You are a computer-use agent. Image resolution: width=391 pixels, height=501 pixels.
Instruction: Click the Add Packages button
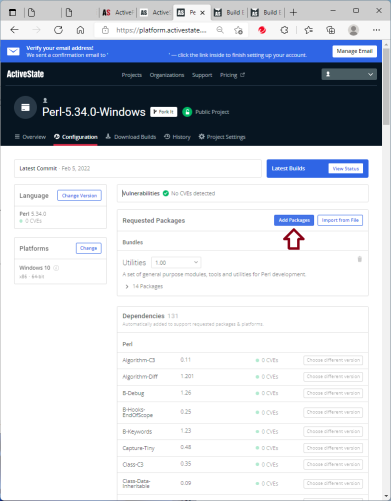(x=294, y=220)
